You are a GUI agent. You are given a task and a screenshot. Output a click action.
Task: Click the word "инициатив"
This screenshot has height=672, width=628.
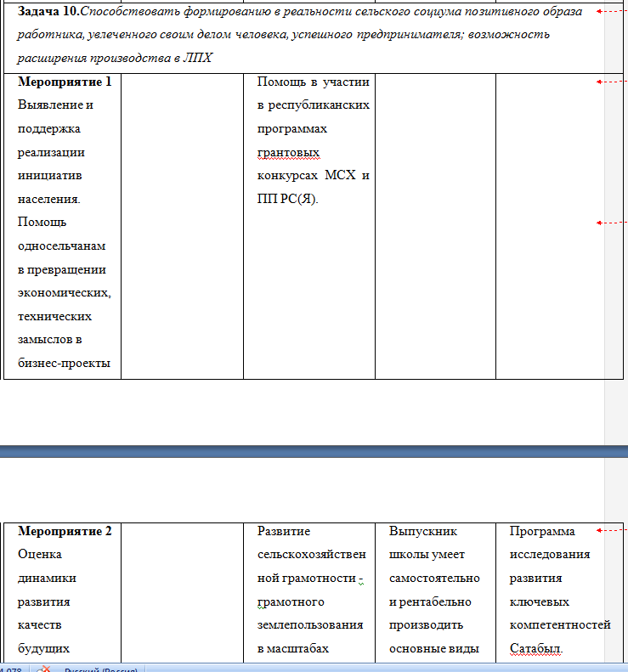click(50, 175)
